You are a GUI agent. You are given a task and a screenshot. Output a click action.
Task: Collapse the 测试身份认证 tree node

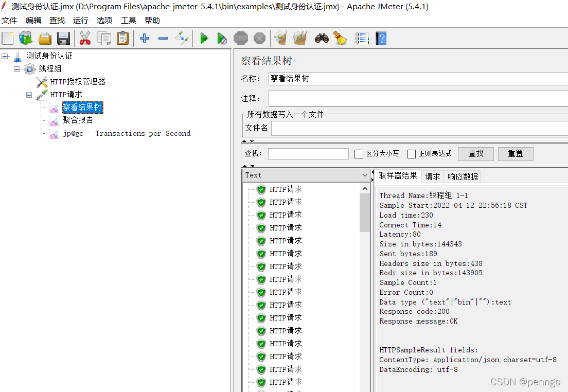(x=5, y=56)
